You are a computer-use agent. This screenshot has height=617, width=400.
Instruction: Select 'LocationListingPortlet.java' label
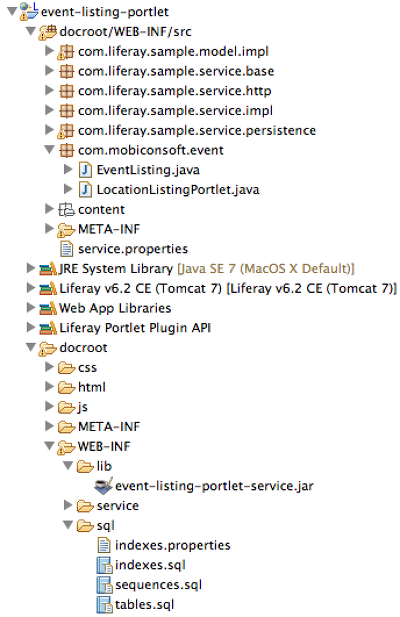click(x=178, y=190)
